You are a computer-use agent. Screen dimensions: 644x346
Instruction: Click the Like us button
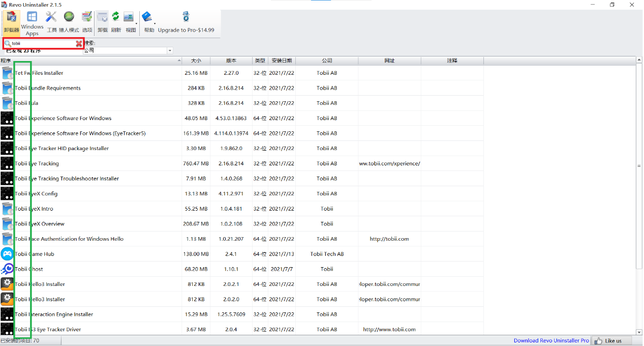pyautogui.click(x=611, y=341)
